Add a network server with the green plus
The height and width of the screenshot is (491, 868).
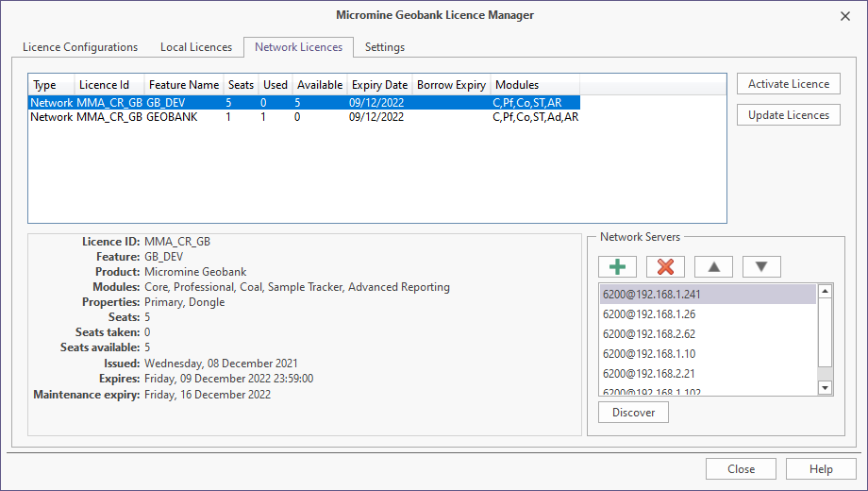click(x=617, y=266)
